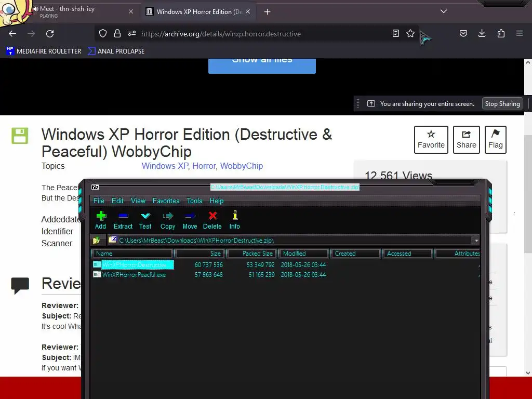Open the Help menu in 7-Zip
Viewport: 532px width, 399px height.
[x=217, y=201]
